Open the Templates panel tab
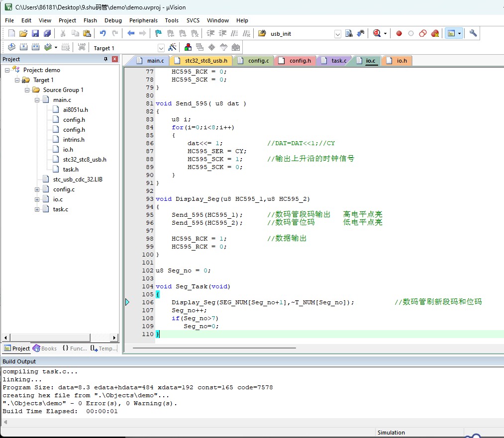504x438 pixels. click(104, 349)
